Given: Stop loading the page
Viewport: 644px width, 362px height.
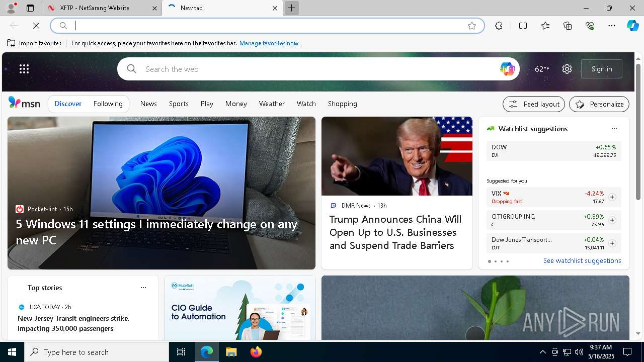Looking at the screenshot, I should coord(36,26).
